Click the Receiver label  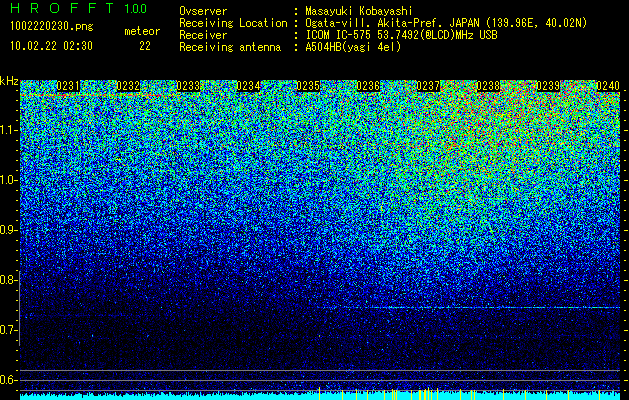tap(203, 35)
